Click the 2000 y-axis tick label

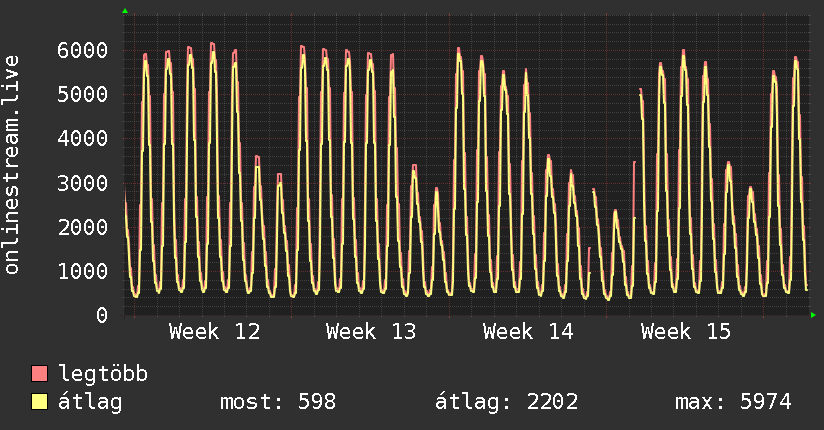click(x=83, y=227)
